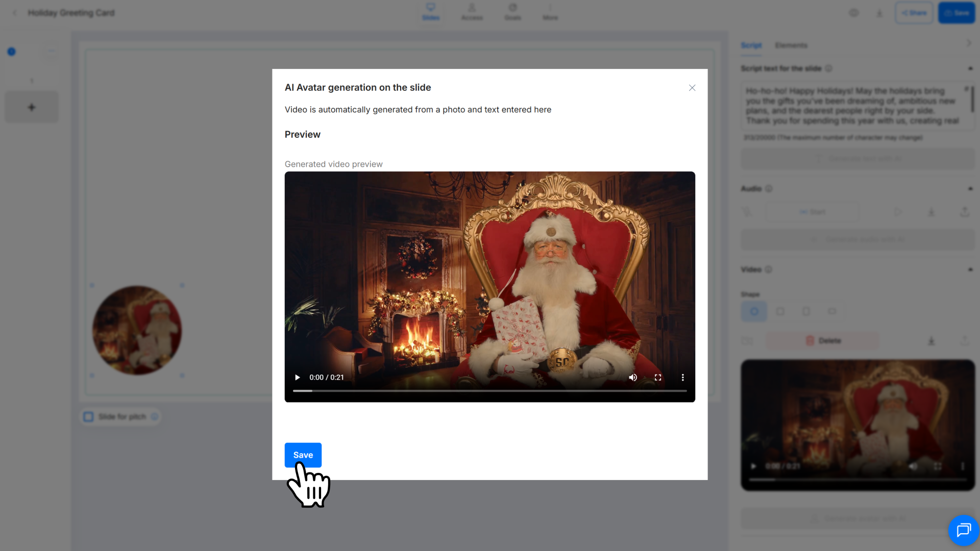
Task: Mute the preview video volume
Action: tap(633, 378)
